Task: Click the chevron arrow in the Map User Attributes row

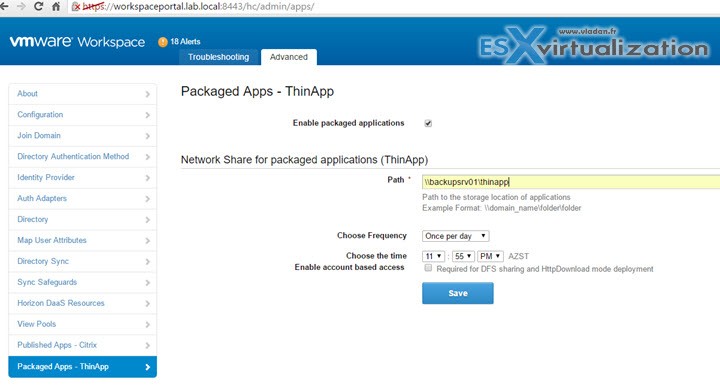Action: pyautogui.click(x=147, y=241)
